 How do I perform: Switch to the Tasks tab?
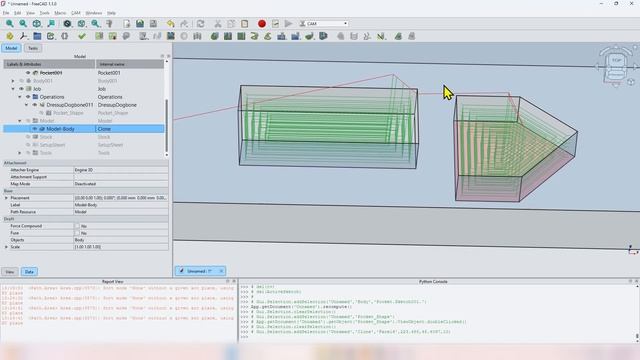pos(33,48)
